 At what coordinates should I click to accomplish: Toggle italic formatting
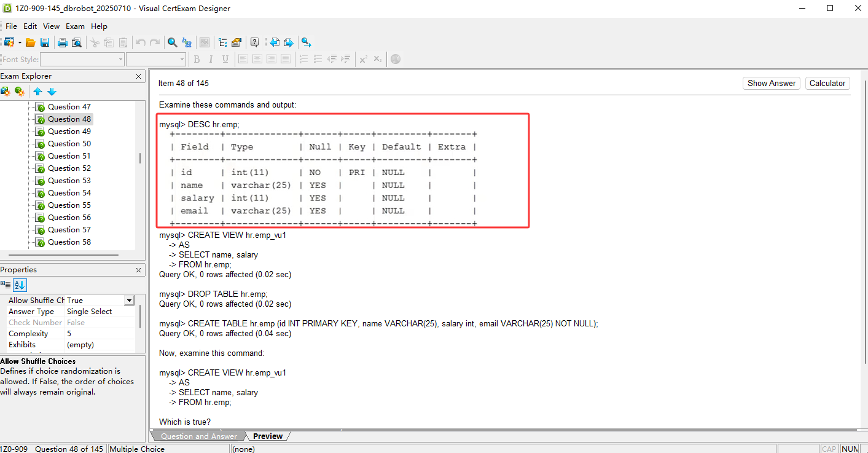[x=211, y=59]
